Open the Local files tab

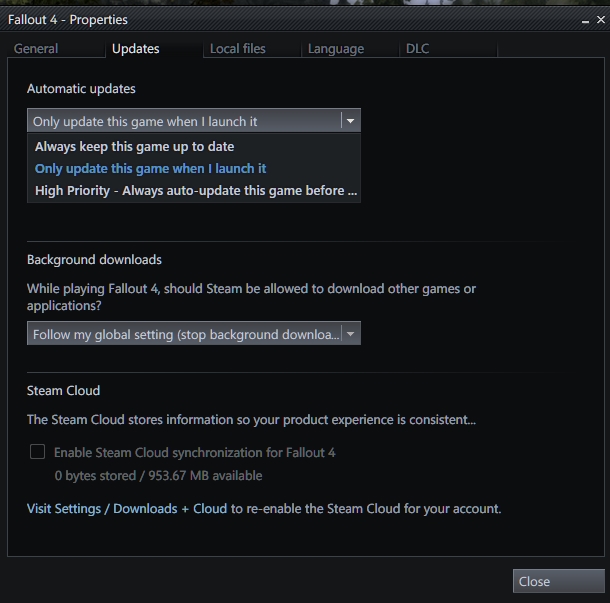tap(237, 49)
